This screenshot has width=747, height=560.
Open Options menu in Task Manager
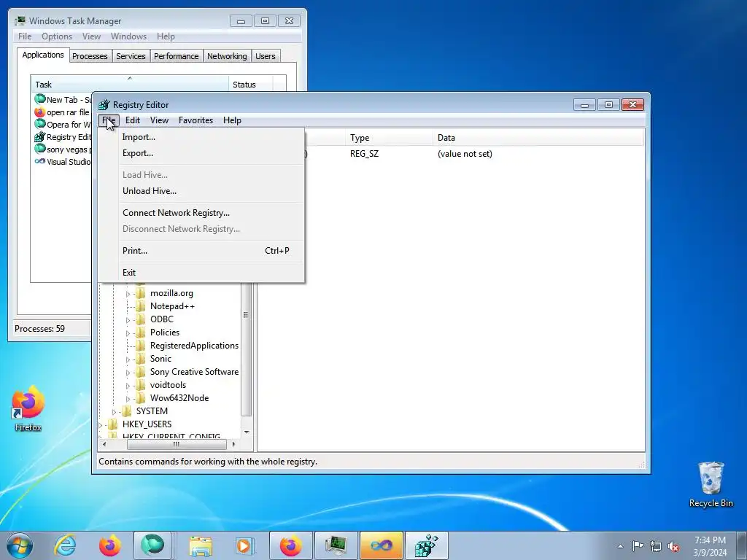57,36
